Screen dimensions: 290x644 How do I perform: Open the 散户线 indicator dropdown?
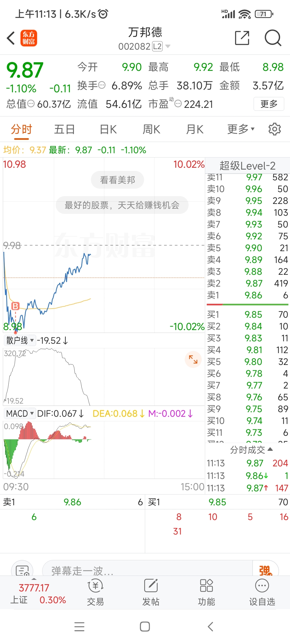point(20,341)
